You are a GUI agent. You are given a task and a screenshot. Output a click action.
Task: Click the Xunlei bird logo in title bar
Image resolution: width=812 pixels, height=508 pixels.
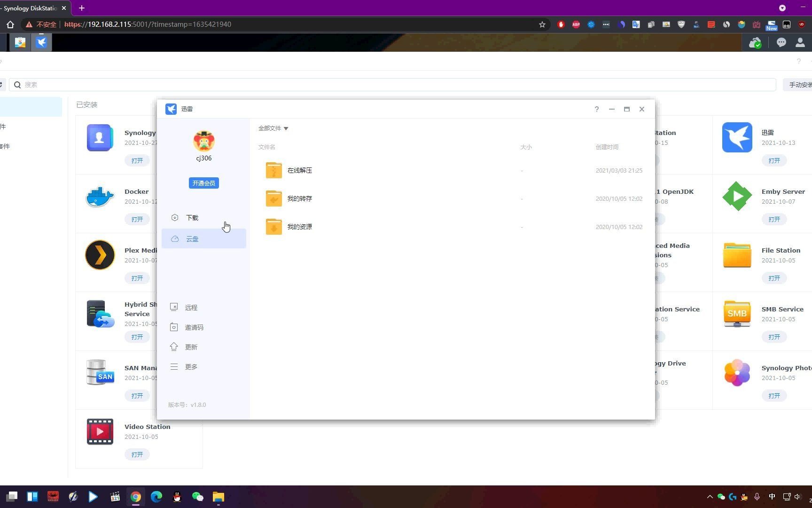[x=171, y=109]
